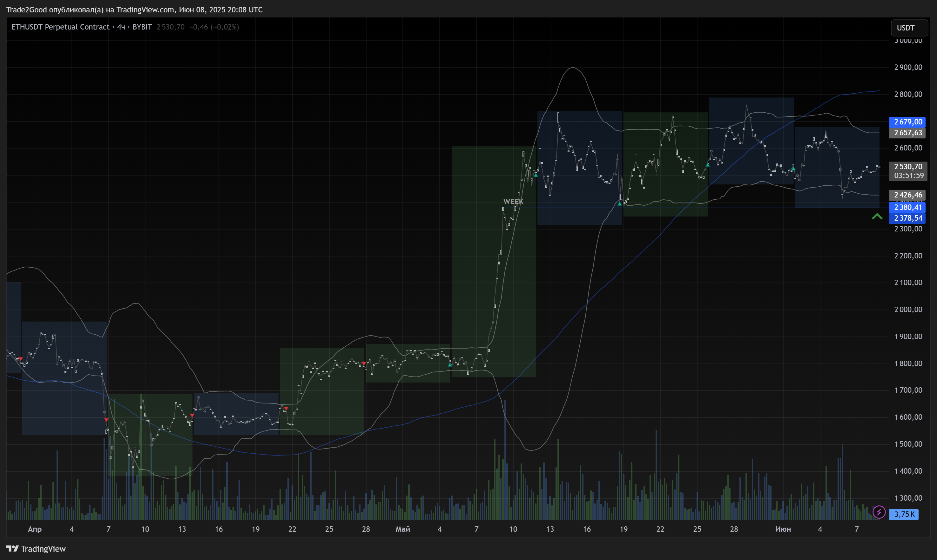Click the 2 530,70 current price label
The image size is (937, 560).
pyautogui.click(x=907, y=166)
